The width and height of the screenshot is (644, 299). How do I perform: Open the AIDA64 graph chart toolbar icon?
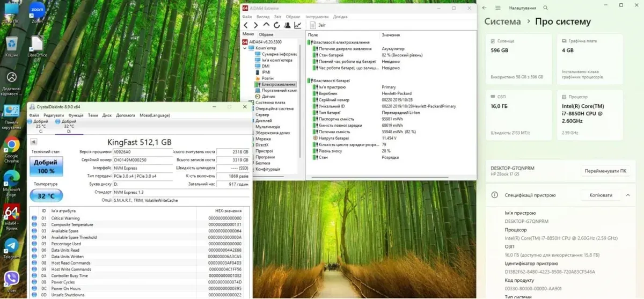(x=298, y=25)
